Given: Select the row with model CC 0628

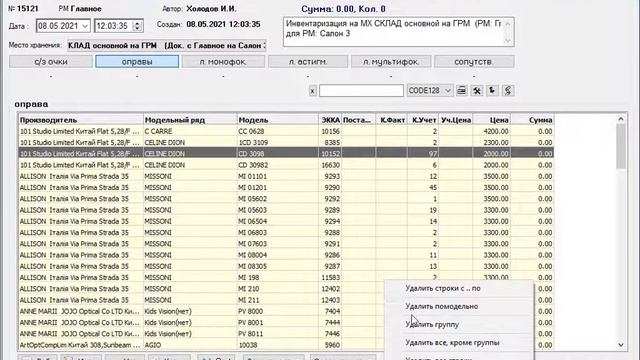Looking at the screenshot, I should coord(286,131).
